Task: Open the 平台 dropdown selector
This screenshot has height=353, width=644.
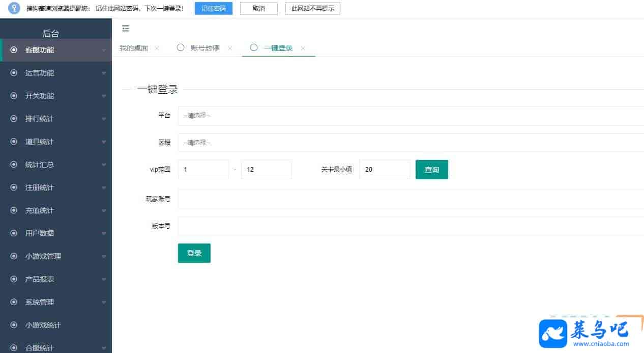Action: 410,116
